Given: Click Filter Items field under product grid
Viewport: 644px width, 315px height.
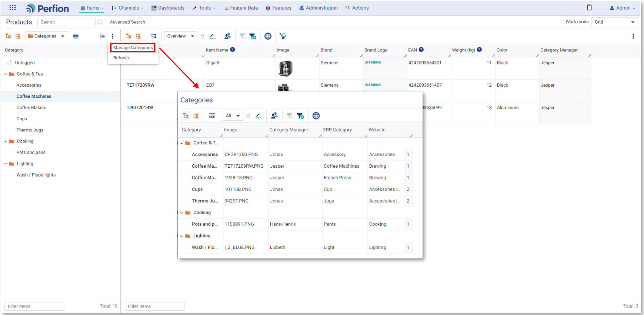Looking at the screenshot, I should [x=154, y=306].
